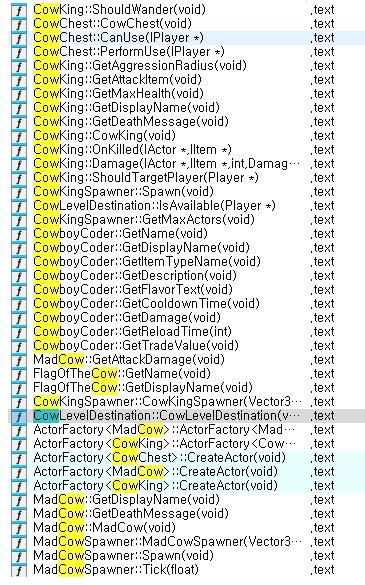This screenshot has height=585, width=365.
Task: Select CowChest::PerformUse(IPlayer *) function
Action: [129, 51]
